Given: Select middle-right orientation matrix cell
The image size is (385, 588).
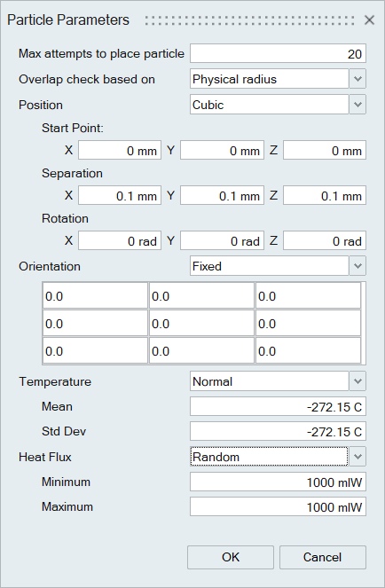Looking at the screenshot, I should click(x=308, y=323).
